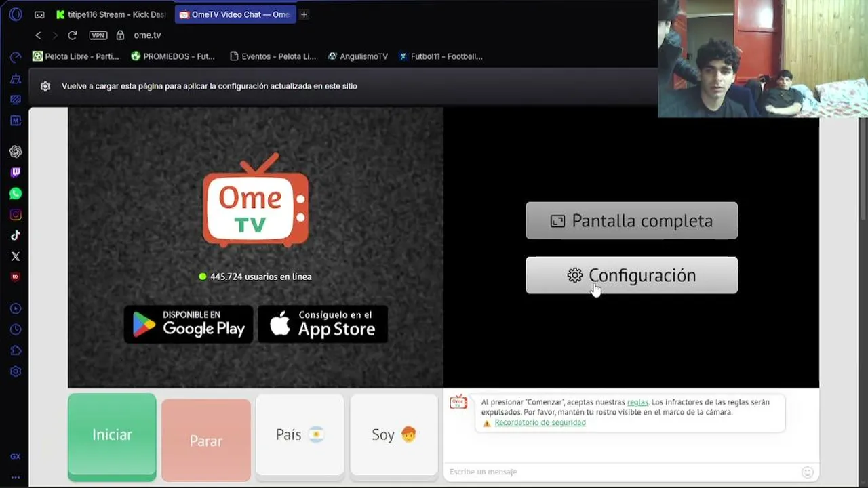Click the OmeTV avatar in chat notice

coord(458,402)
